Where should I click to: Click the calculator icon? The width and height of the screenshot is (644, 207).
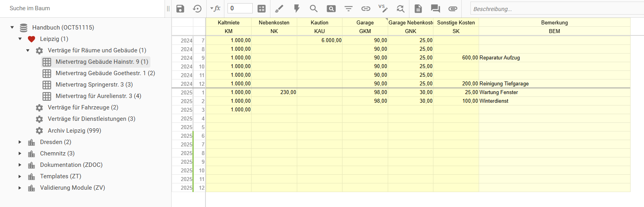click(261, 9)
